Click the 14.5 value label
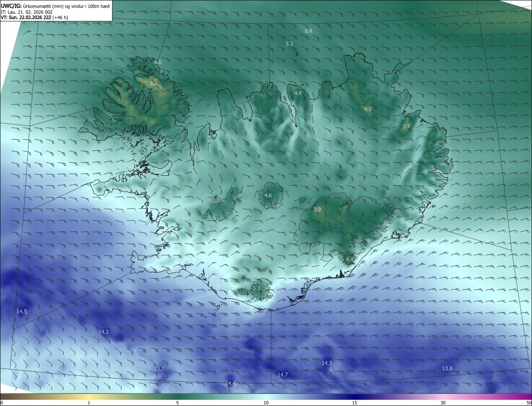532x406 pixels. pos(22,312)
